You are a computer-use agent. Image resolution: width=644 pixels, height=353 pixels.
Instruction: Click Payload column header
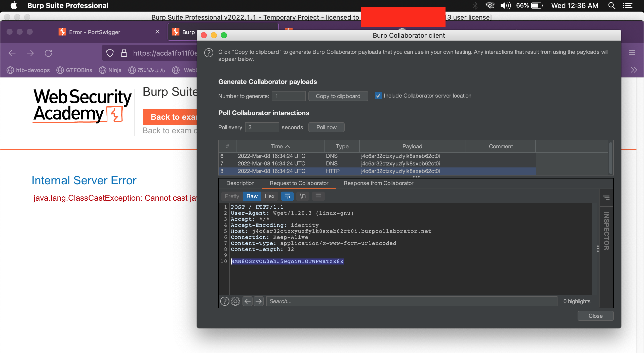[x=412, y=146]
